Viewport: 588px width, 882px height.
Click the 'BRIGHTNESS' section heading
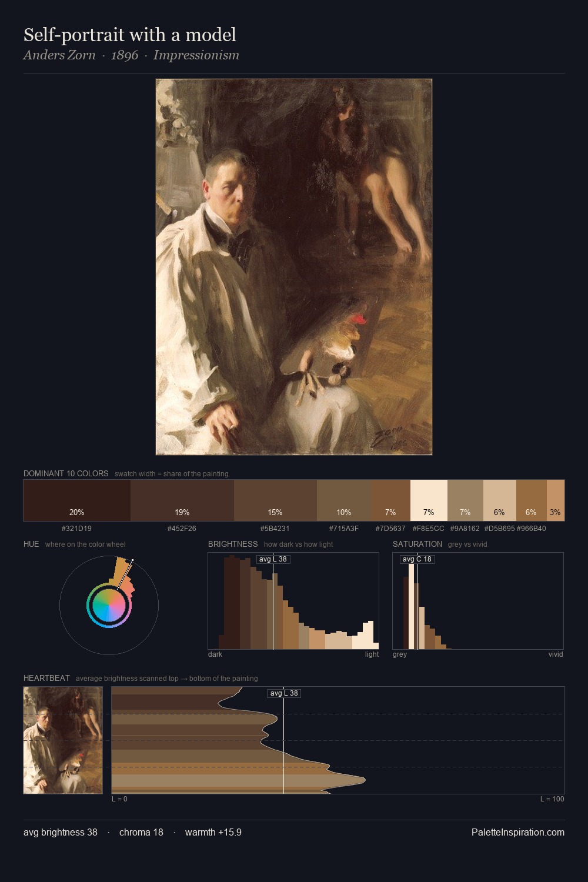(x=233, y=544)
